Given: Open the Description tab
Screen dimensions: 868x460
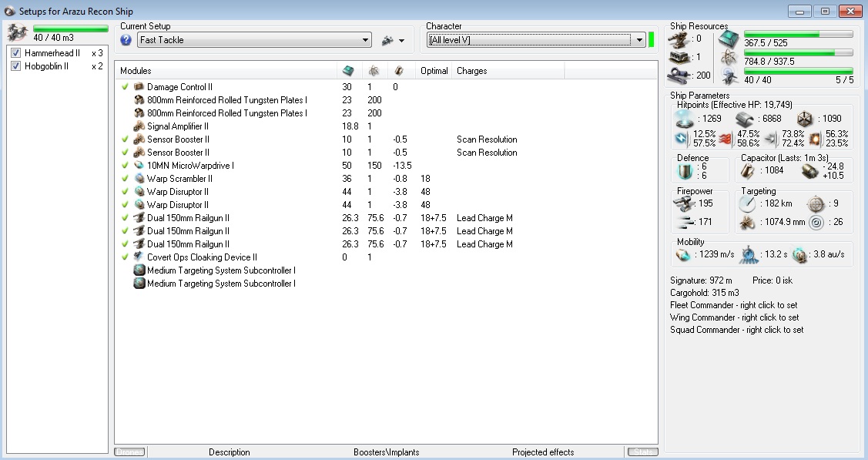Looking at the screenshot, I should coord(230,452).
